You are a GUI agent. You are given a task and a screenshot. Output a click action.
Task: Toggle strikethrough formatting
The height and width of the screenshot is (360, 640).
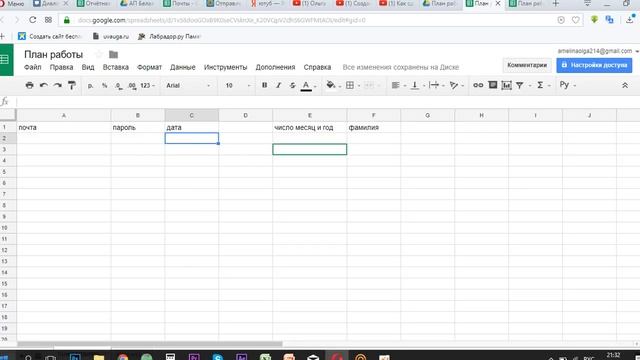292,85
